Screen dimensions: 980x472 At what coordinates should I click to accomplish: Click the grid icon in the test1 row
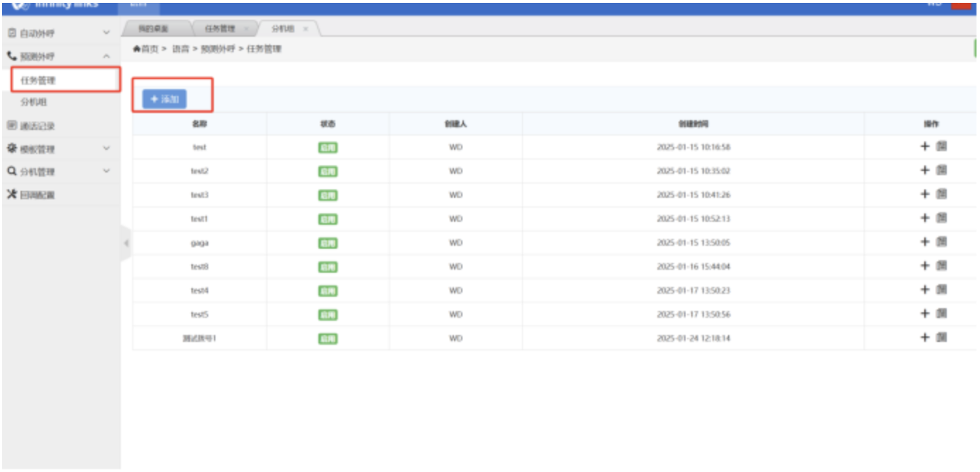tap(941, 218)
